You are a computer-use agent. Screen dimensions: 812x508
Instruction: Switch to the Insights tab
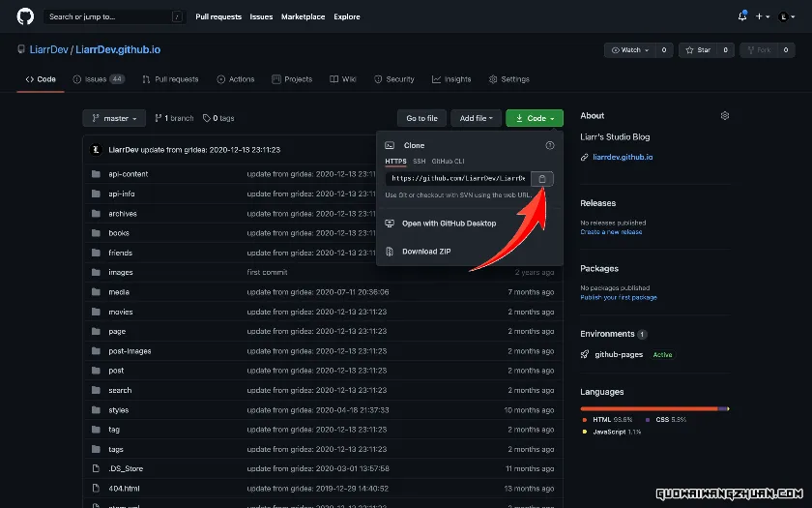coord(451,79)
